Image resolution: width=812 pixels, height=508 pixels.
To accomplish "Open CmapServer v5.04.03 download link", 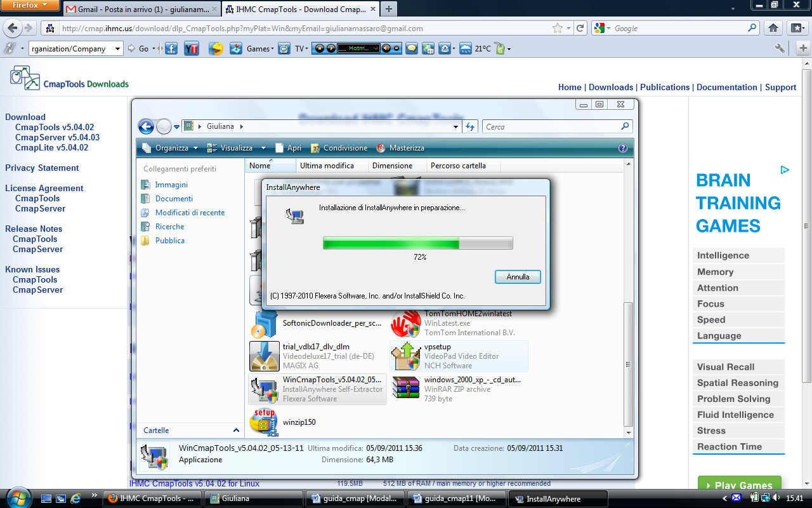I will pyautogui.click(x=57, y=137).
